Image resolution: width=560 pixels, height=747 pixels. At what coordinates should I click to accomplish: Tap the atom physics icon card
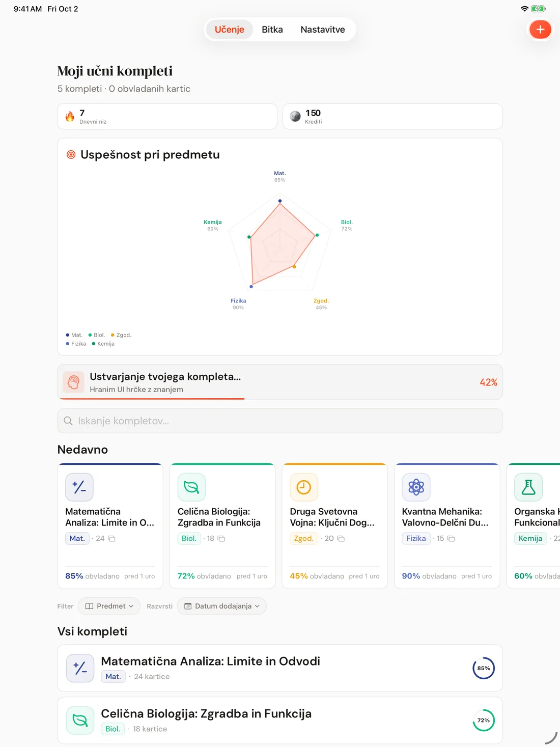pyautogui.click(x=416, y=487)
